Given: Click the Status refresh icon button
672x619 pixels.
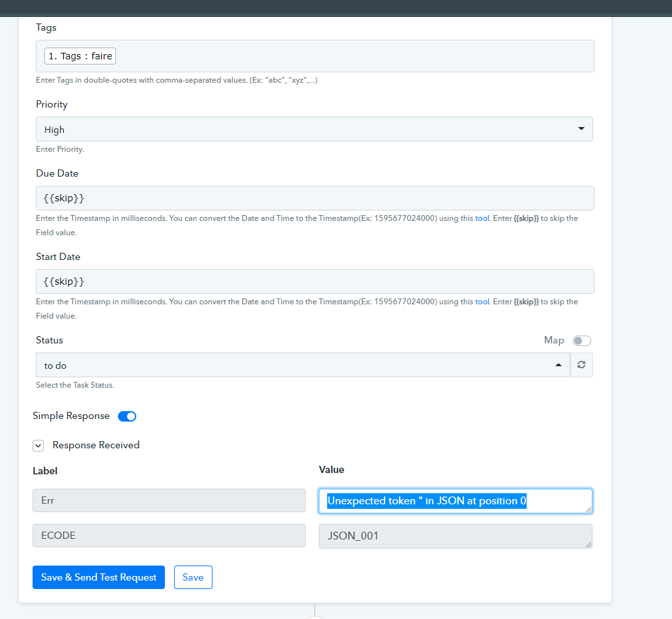Looking at the screenshot, I should 581,365.
